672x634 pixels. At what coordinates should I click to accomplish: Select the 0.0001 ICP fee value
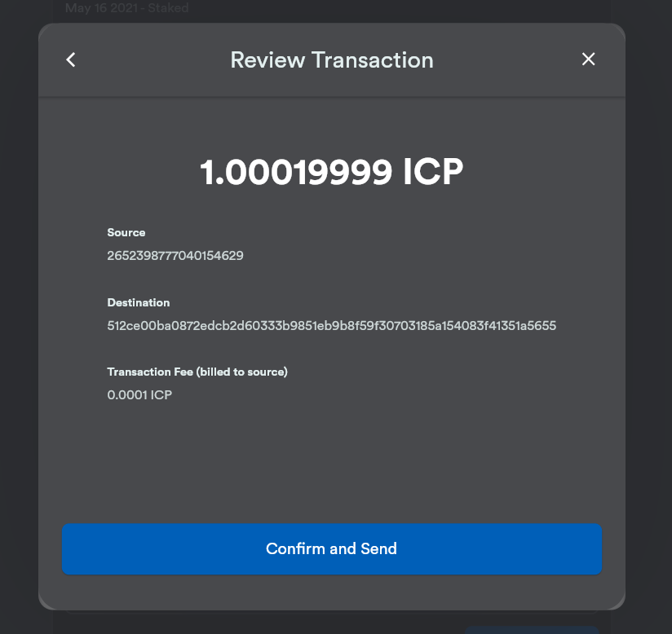click(x=139, y=395)
